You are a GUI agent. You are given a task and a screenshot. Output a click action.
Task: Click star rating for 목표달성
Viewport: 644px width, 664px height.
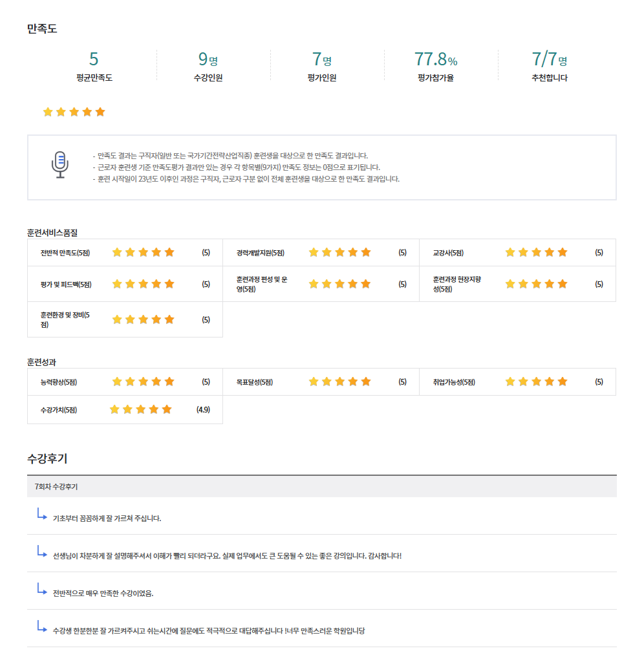point(339,381)
